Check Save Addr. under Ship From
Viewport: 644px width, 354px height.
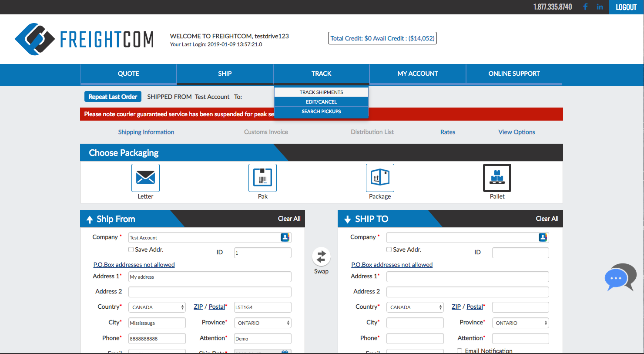131,249
